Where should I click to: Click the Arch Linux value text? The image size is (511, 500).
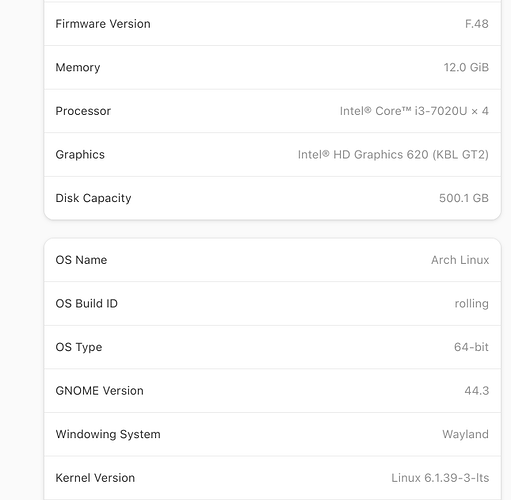(460, 260)
